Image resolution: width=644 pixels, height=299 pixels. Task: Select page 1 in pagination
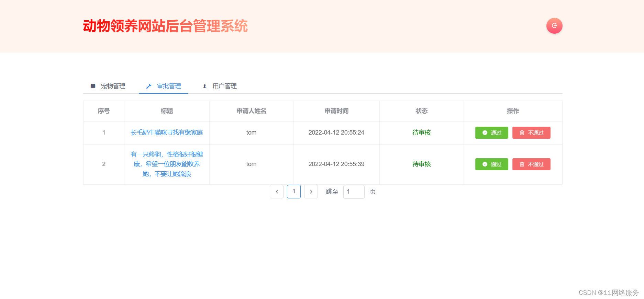pos(294,192)
